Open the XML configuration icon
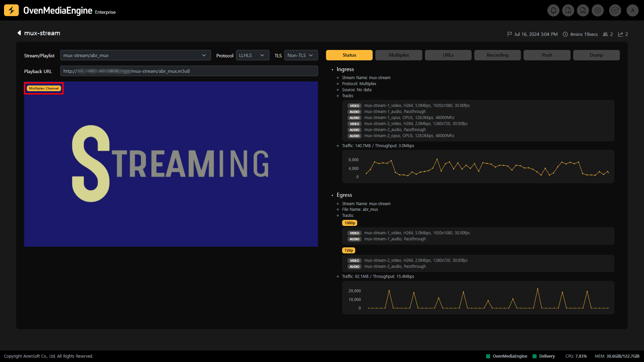This screenshot has height=362, width=644. pos(583,10)
